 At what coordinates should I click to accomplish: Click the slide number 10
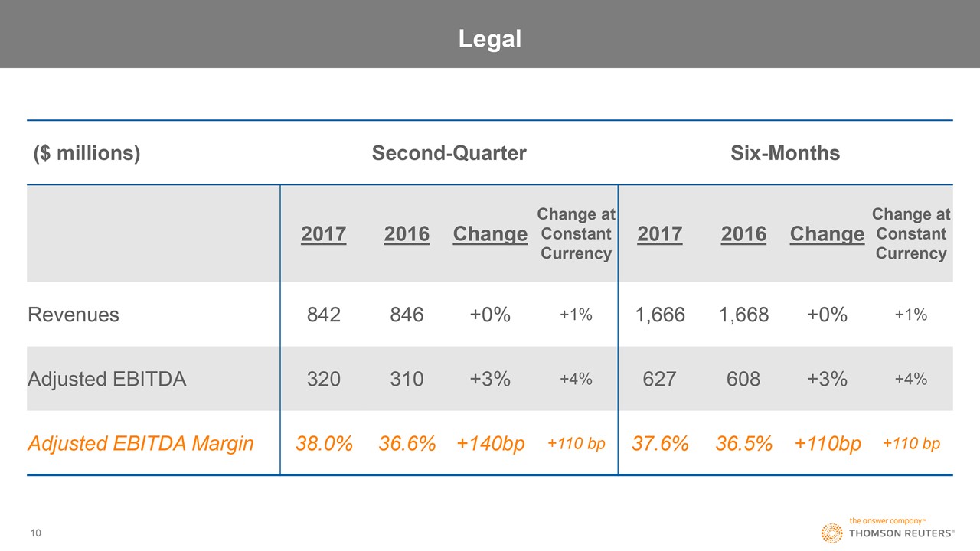[36, 533]
